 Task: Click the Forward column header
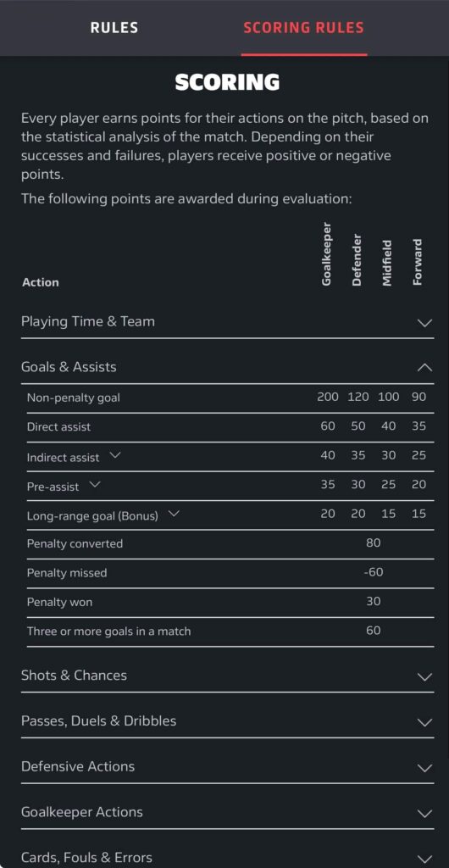[x=418, y=262]
